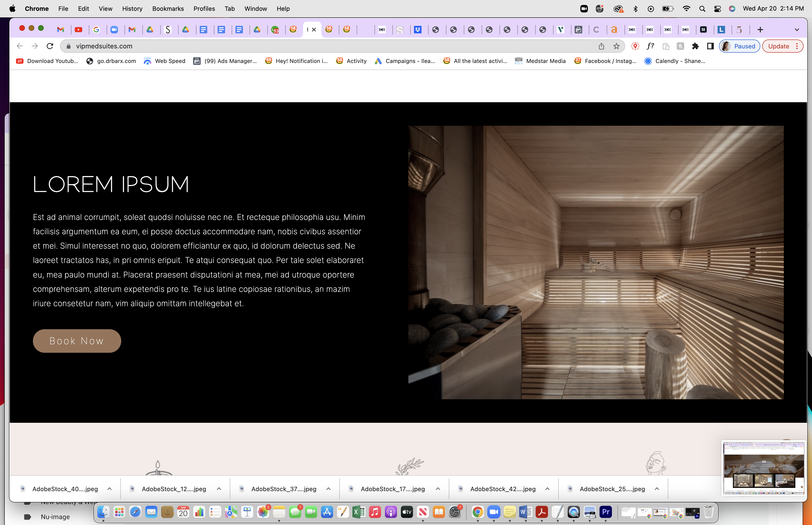Open the tab search dropdown chevron
The image size is (812, 525).
point(797,30)
